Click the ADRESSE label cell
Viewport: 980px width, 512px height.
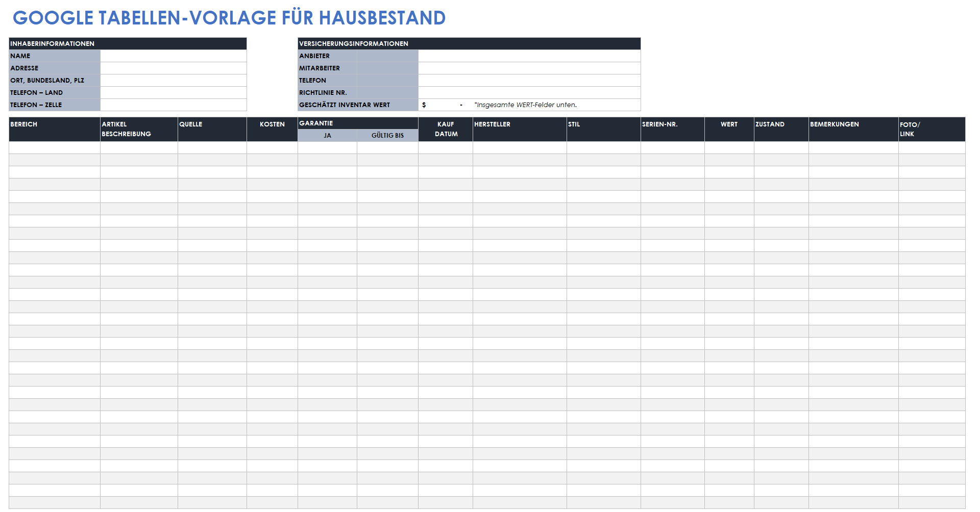[x=55, y=68]
